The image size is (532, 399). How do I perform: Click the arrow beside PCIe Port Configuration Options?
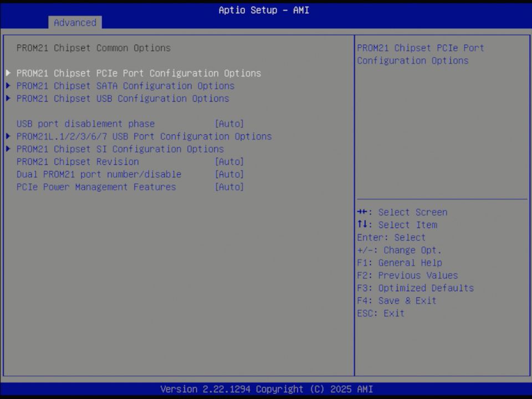tap(8, 73)
